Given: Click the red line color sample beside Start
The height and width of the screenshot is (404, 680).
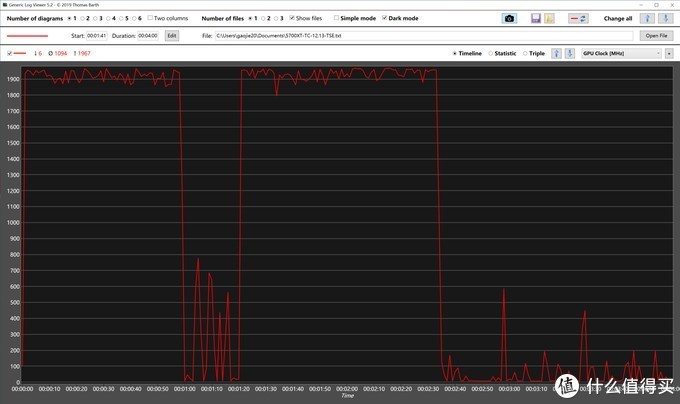Looking at the screenshot, I should coord(27,36).
